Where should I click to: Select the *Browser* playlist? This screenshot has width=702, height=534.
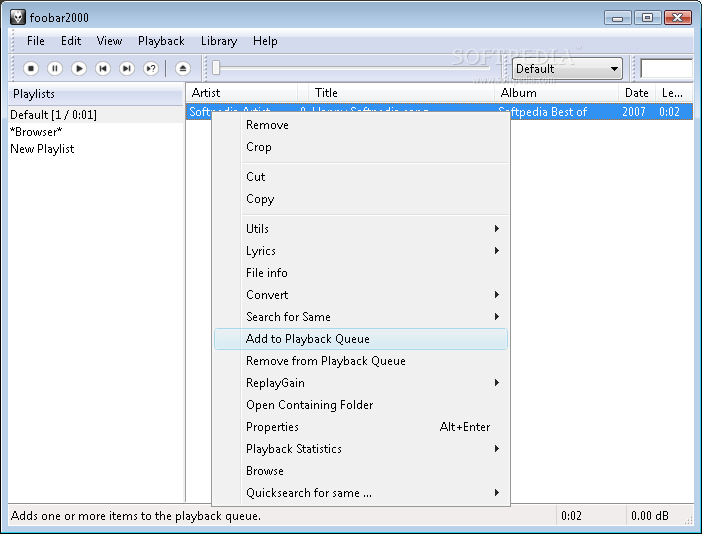click(x=96, y=132)
